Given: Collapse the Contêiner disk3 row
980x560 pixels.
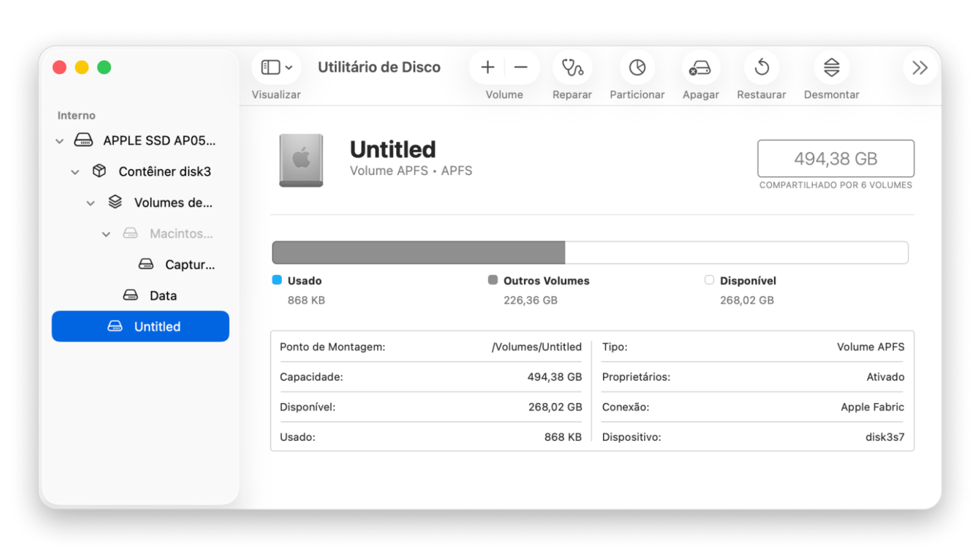Looking at the screenshot, I should (75, 172).
